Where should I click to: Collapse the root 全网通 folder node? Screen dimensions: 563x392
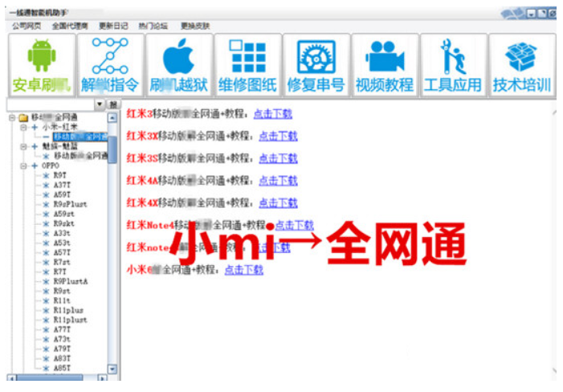coord(12,118)
